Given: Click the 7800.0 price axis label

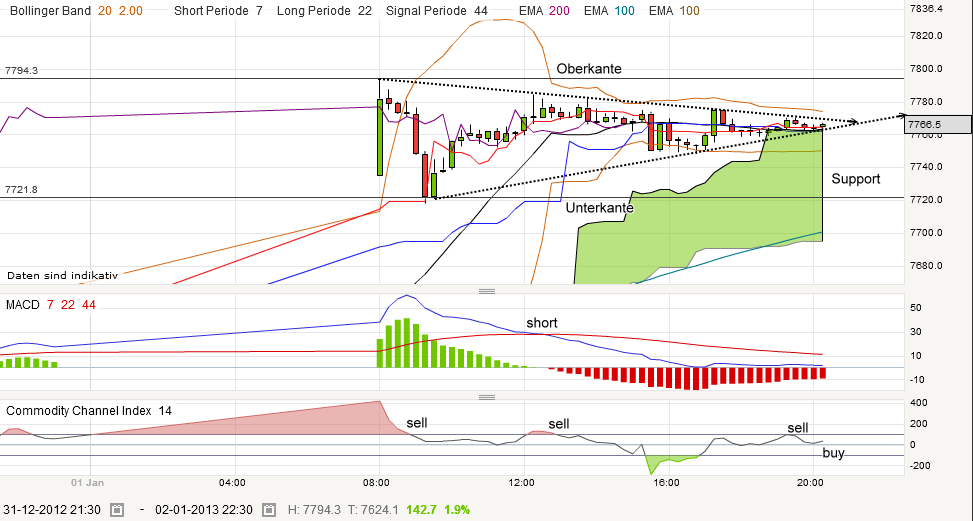Looking at the screenshot, I should (925, 69).
